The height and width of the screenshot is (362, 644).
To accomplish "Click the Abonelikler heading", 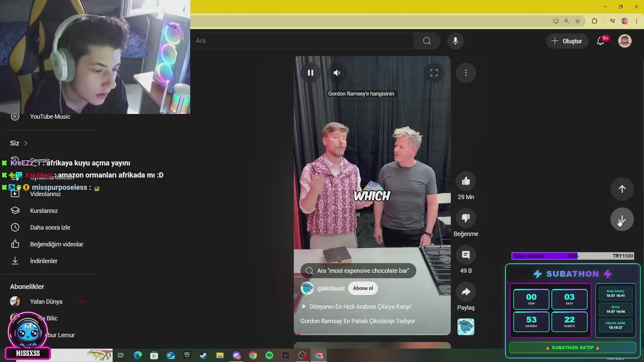I will click(27, 287).
